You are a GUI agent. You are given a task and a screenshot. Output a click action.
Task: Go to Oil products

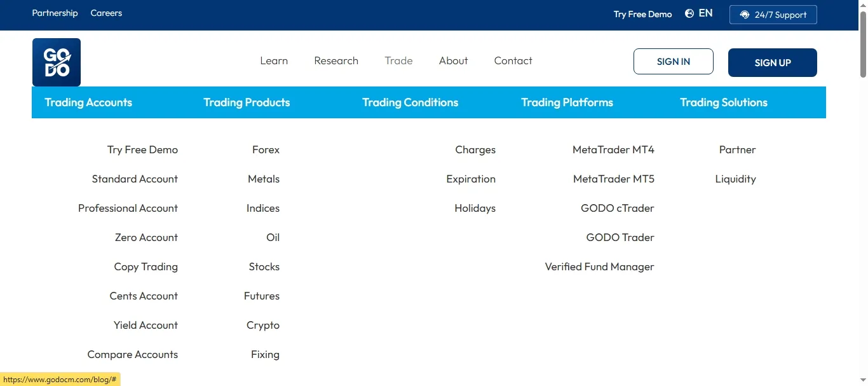point(273,238)
